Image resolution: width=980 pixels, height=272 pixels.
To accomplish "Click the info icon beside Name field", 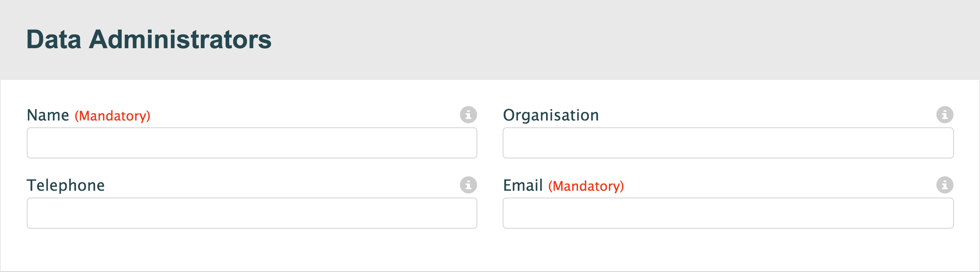I will pyautogui.click(x=468, y=115).
